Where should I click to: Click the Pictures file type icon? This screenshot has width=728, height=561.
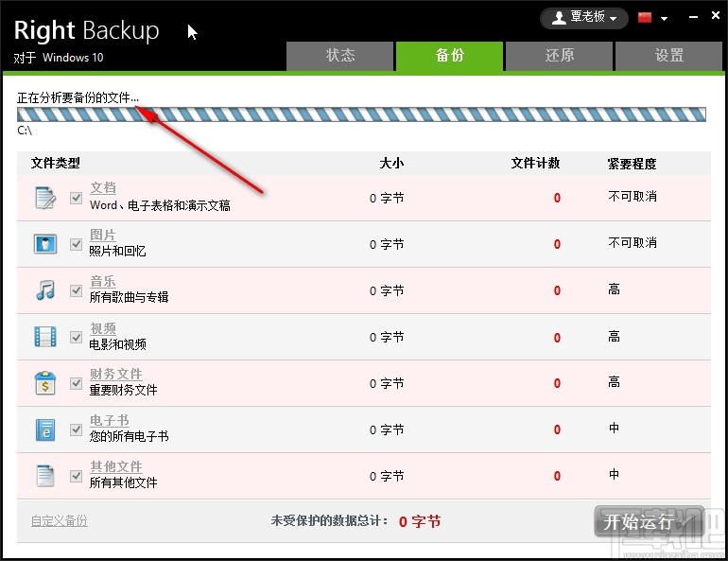click(45, 244)
